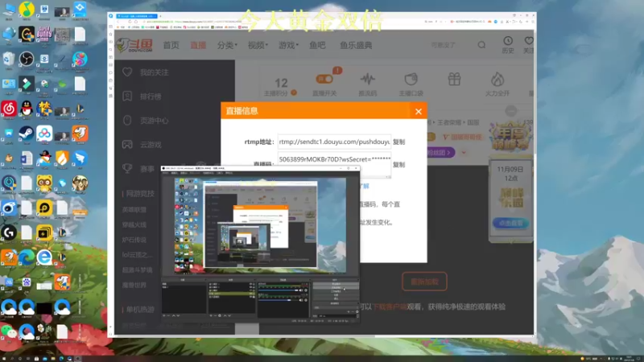
Task: Follow the 下载客户端 link
Action: coord(390,306)
